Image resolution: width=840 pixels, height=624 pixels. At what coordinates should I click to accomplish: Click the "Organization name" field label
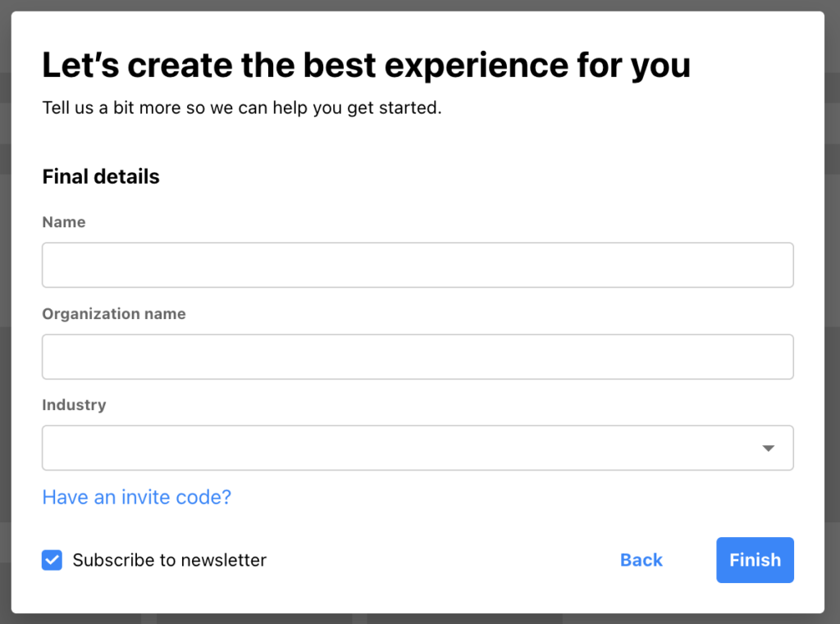point(114,314)
